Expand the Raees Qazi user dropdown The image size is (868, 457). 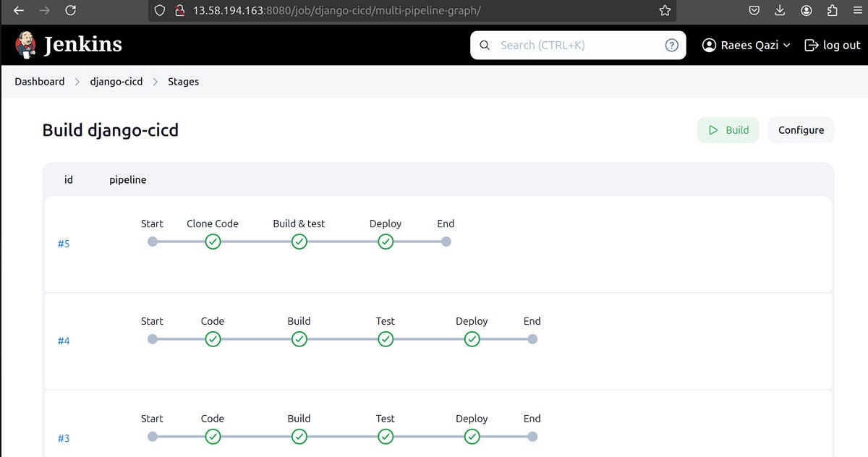pyautogui.click(x=746, y=45)
